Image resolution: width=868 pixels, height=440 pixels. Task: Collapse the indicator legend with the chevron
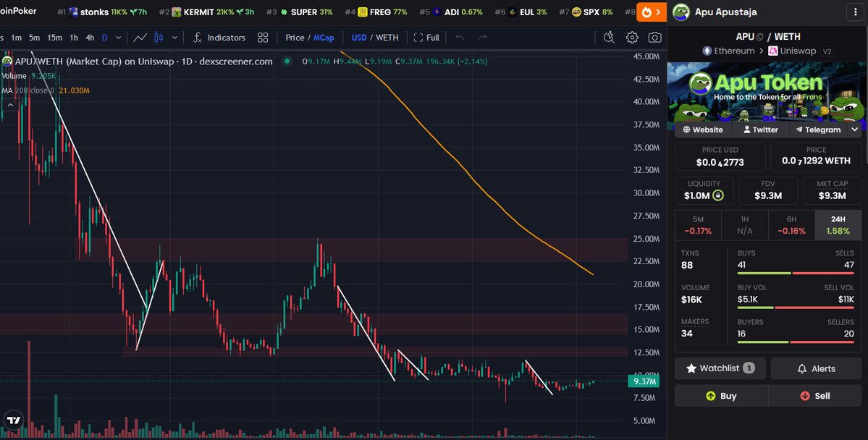(10, 105)
